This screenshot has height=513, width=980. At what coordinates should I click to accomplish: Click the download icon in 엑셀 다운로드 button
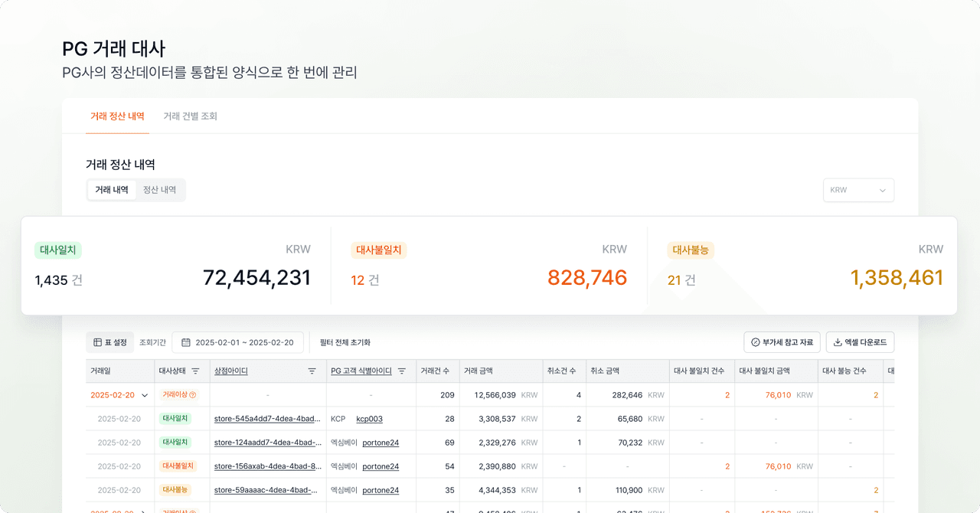pos(838,342)
